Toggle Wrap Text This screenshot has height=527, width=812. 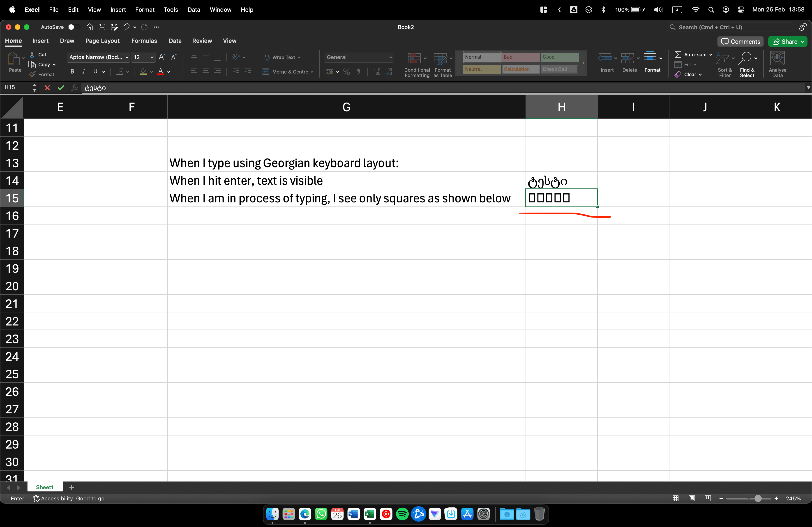[281, 57]
